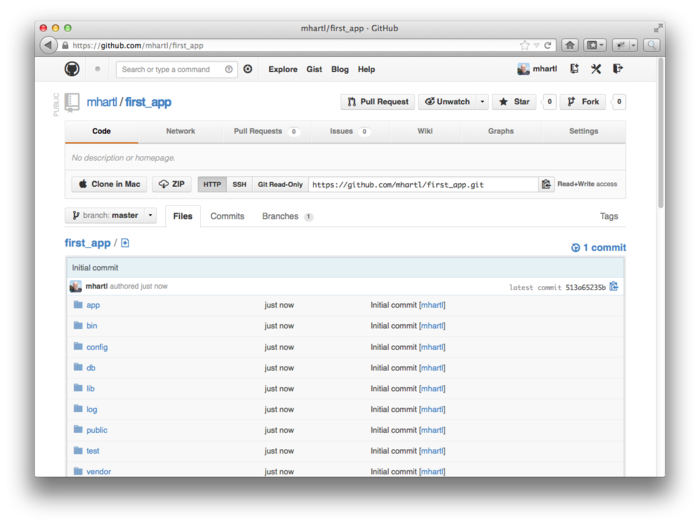
Task: Open the Explore menu link
Action: click(x=283, y=69)
